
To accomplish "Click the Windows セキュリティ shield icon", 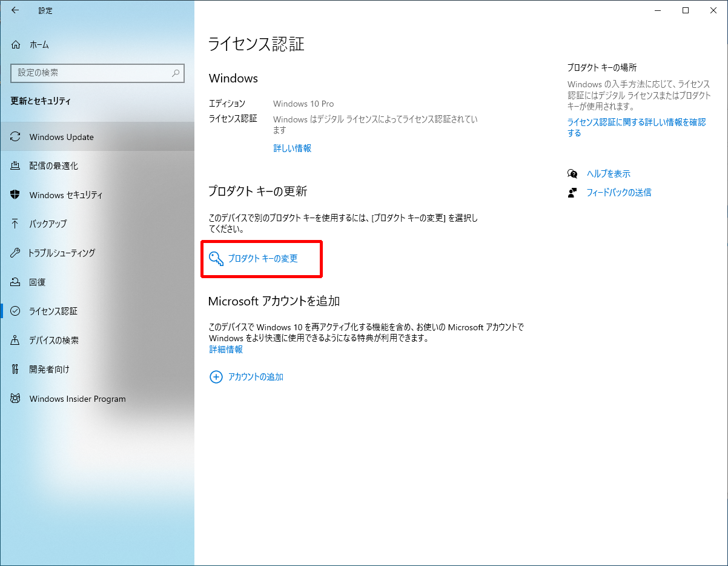I will pyautogui.click(x=16, y=195).
